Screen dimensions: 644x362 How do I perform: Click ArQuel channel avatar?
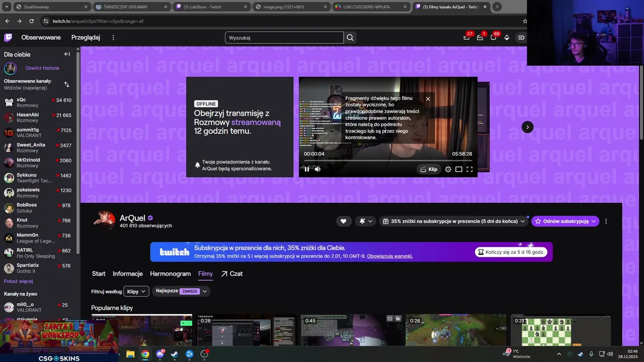(x=105, y=221)
